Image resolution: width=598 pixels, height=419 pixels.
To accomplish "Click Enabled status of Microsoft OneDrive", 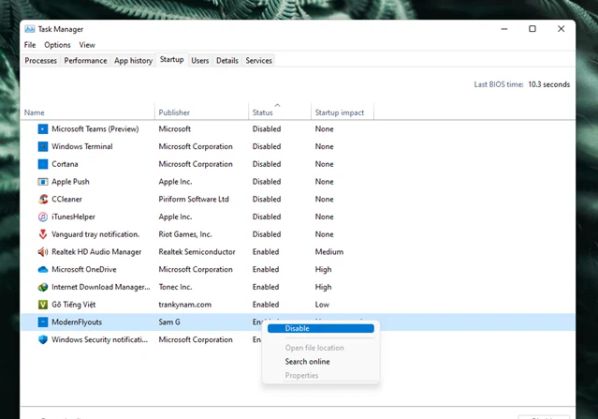I will [266, 269].
